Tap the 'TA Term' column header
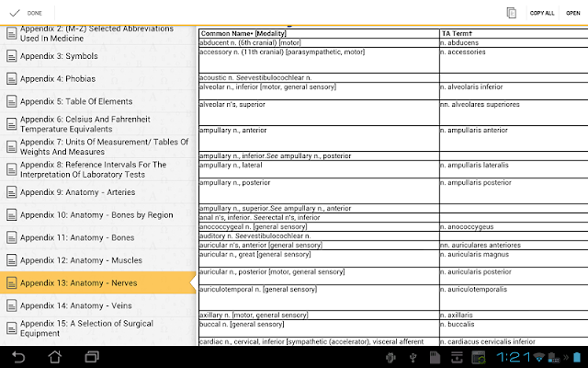The width and height of the screenshot is (588, 368). pyautogui.click(x=514, y=33)
